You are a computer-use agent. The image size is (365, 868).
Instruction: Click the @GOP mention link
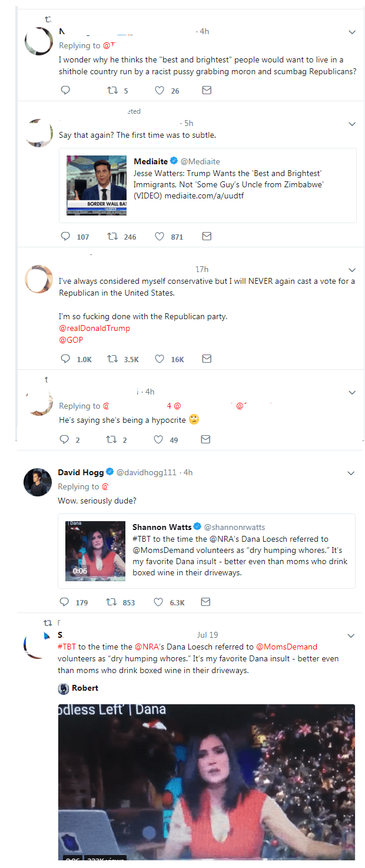[71, 340]
